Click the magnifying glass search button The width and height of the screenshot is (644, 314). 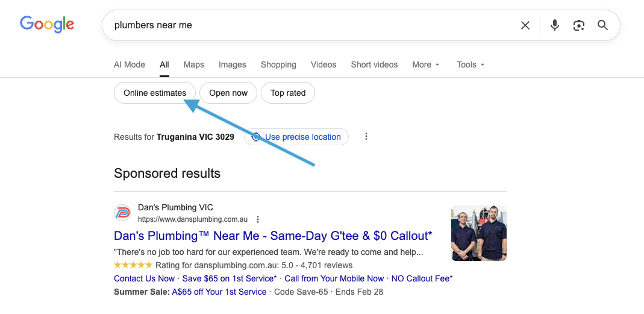point(602,25)
